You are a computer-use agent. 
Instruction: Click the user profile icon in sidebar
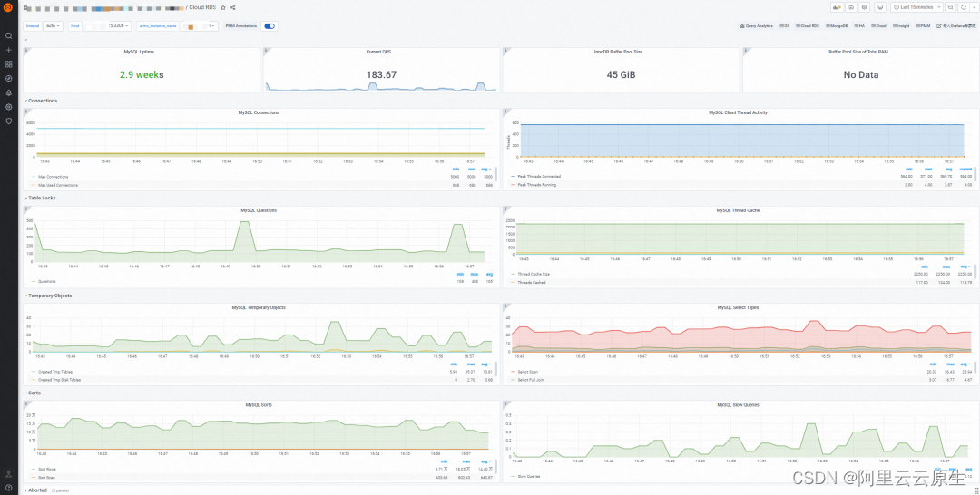tap(9, 474)
